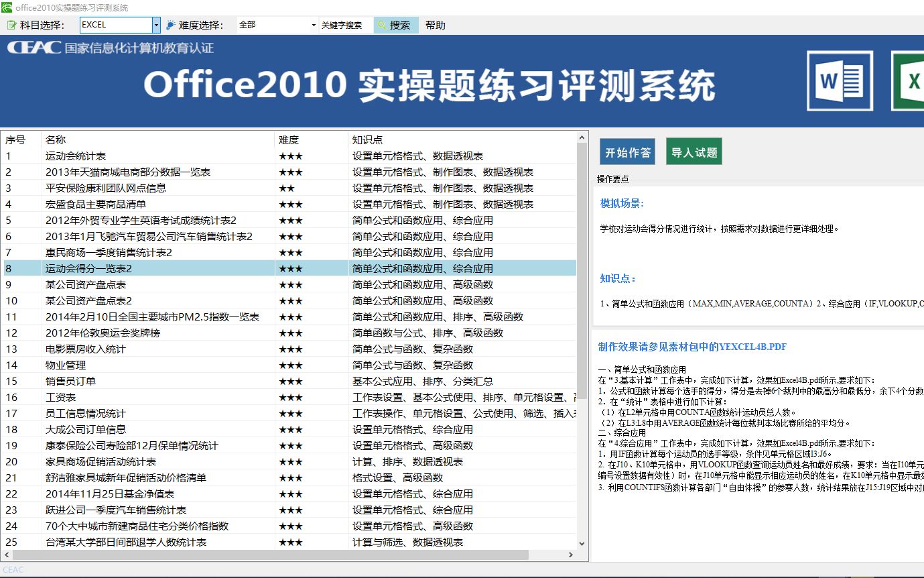The image size is (924, 578).
Task: Sort by the 名称 column header
Action: 158,139
